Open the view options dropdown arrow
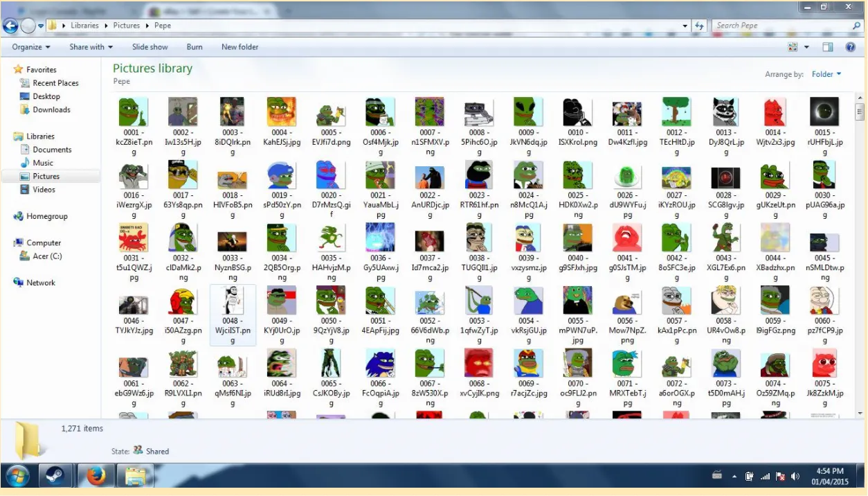Screen dimensions: 868x496 pyautogui.click(x=807, y=47)
